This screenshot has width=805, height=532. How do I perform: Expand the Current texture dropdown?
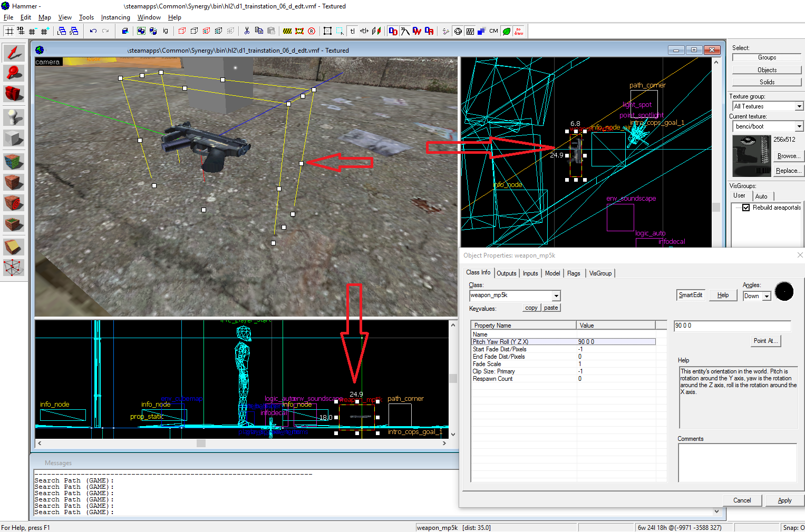point(799,126)
